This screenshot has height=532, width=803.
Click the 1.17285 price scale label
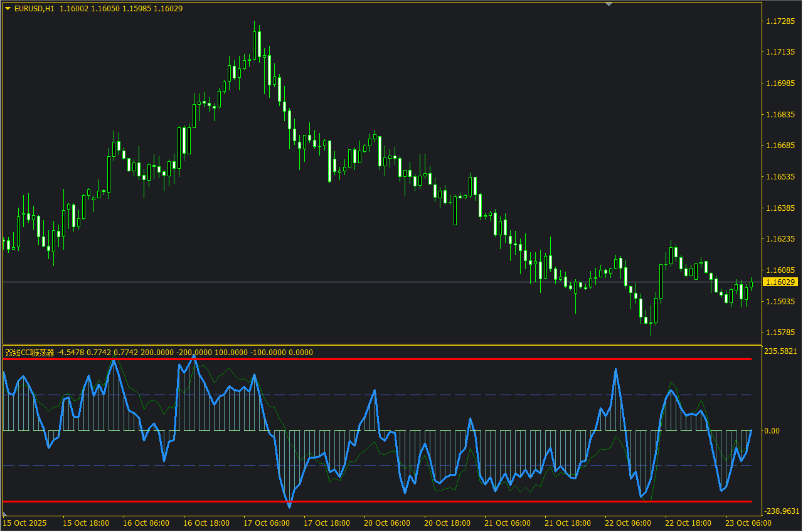(781, 21)
